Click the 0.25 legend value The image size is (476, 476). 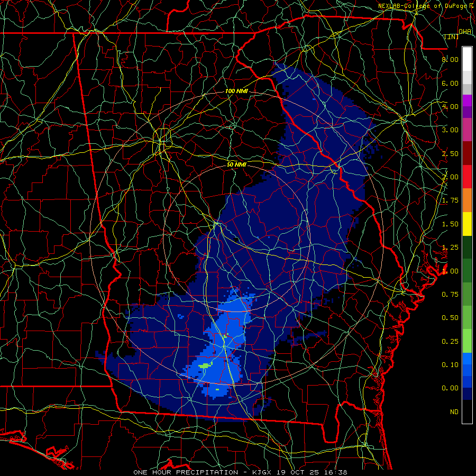[450, 342]
